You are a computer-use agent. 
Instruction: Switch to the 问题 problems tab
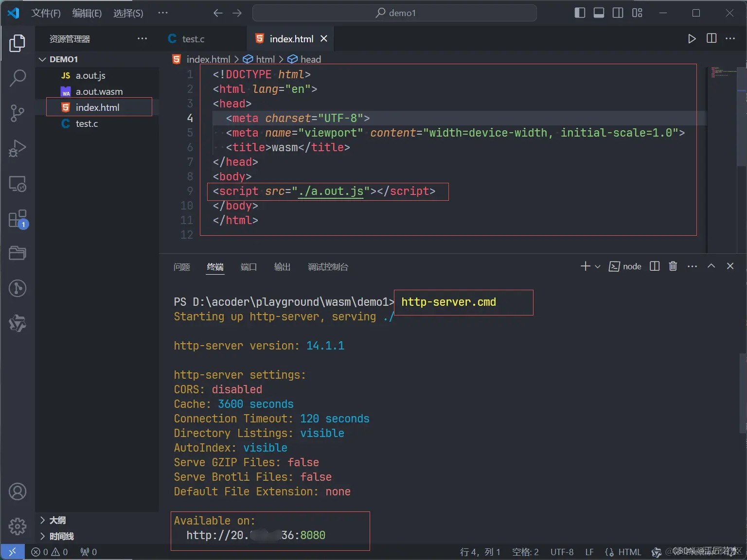[182, 267]
